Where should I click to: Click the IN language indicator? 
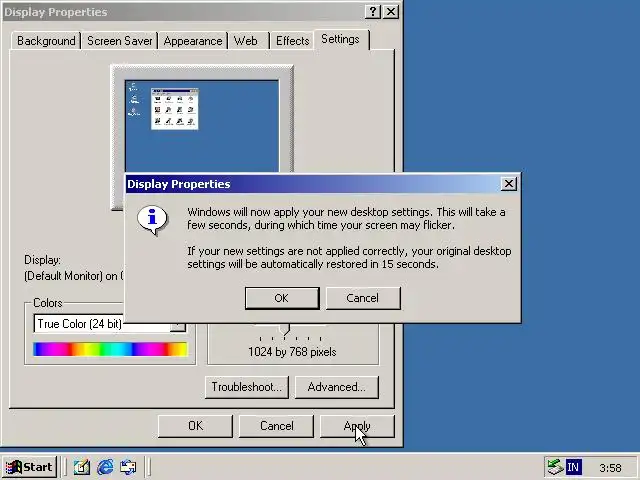[573, 467]
